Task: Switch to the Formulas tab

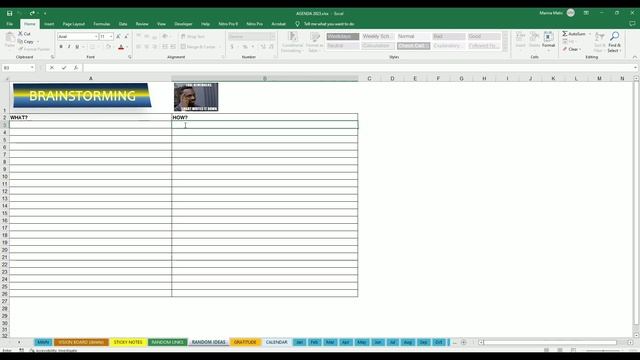Action: 101,24
